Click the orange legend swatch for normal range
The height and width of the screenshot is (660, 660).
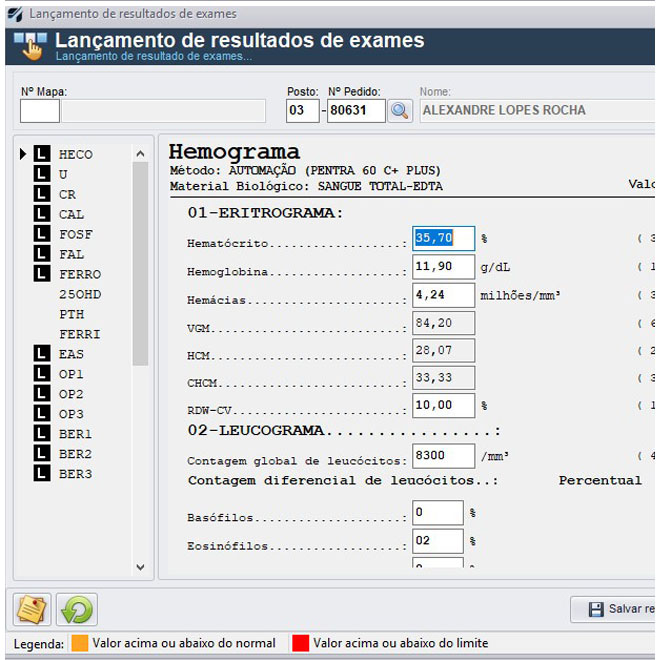(x=80, y=643)
